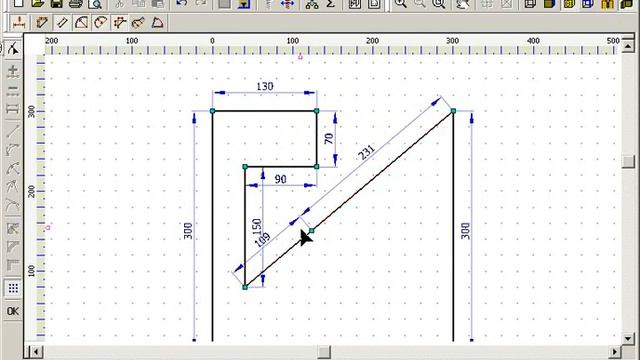640x360 pixels.
Task: Select the pan hand tool
Action: click(x=462, y=4)
